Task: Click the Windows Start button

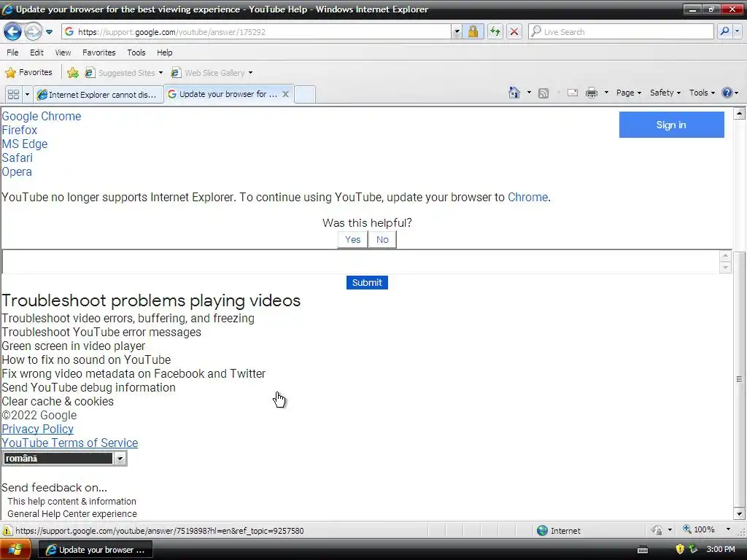Action: click(16, 550)
